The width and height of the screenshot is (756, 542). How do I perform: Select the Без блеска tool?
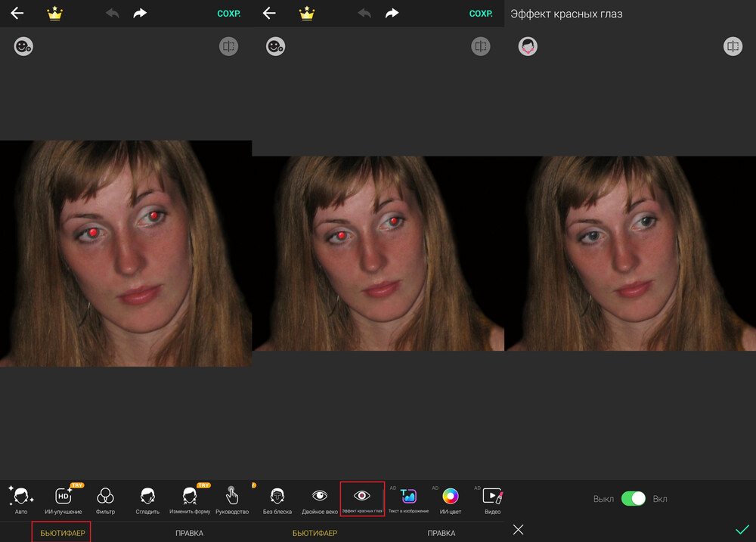click(x=277, y=498)
